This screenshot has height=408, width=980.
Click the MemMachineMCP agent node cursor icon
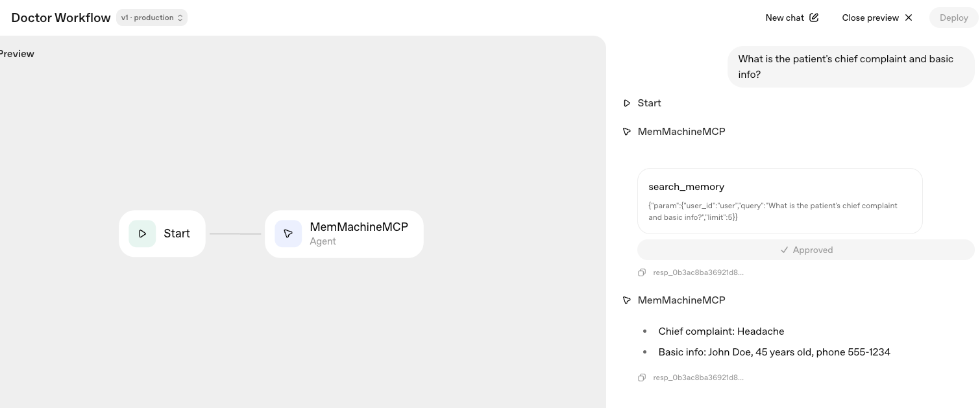(288, 234)
